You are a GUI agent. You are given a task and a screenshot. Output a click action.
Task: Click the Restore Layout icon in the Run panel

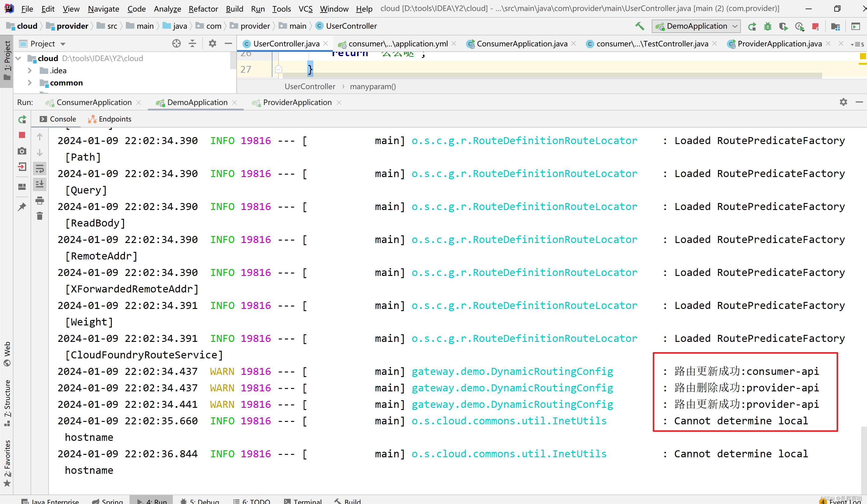[22, 187]
